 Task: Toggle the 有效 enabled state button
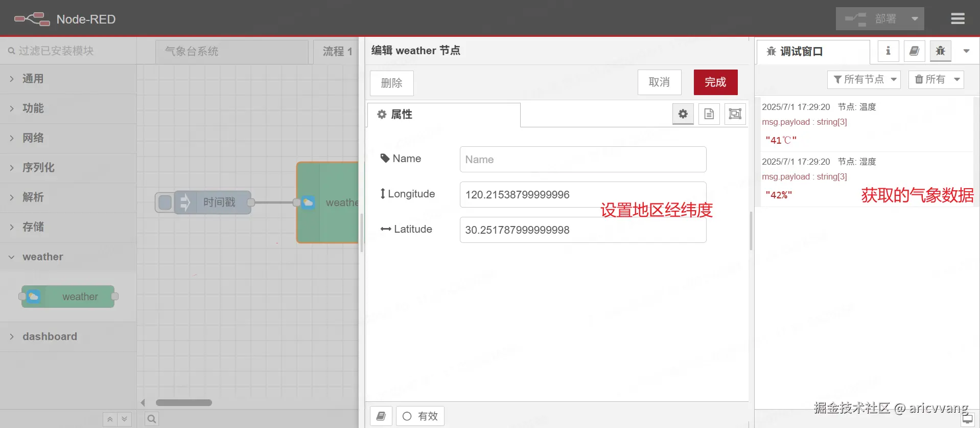click(x=420, y=416)
